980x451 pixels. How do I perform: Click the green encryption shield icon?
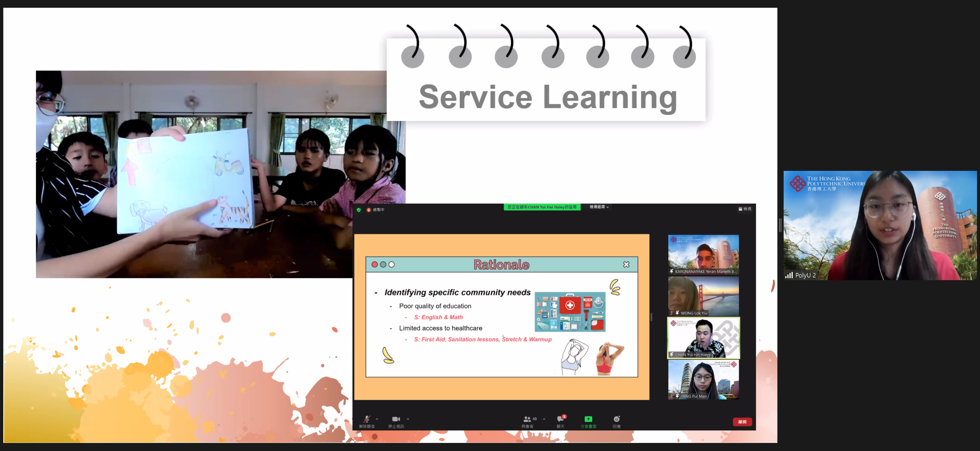pos(359,210)
